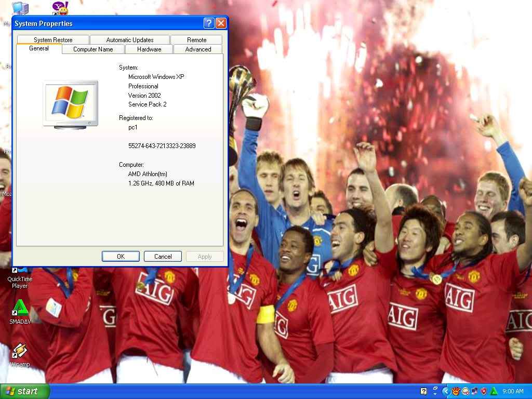This screenshot has height=399, width=532.
Task: Open the My Computer desktop icon
Action: click(x=20, y=8)
